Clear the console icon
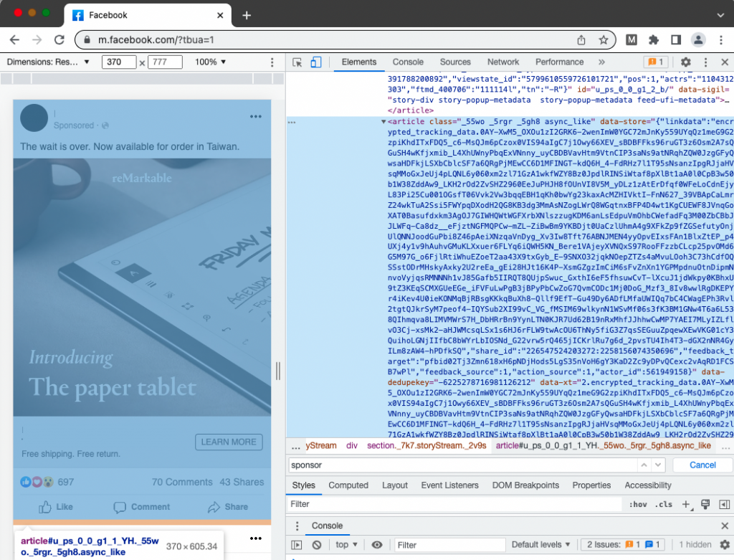This screenshot has height=560, width=734. pyautogui.click(x=316, y=544)
